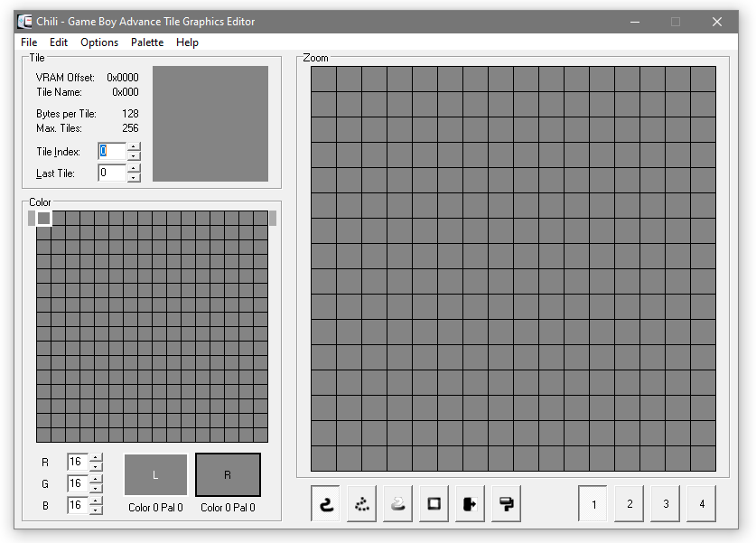The width and height of the screenshot is (756, 543).
Task: Switch to zoom level button 2
Action: click(630, 503)
